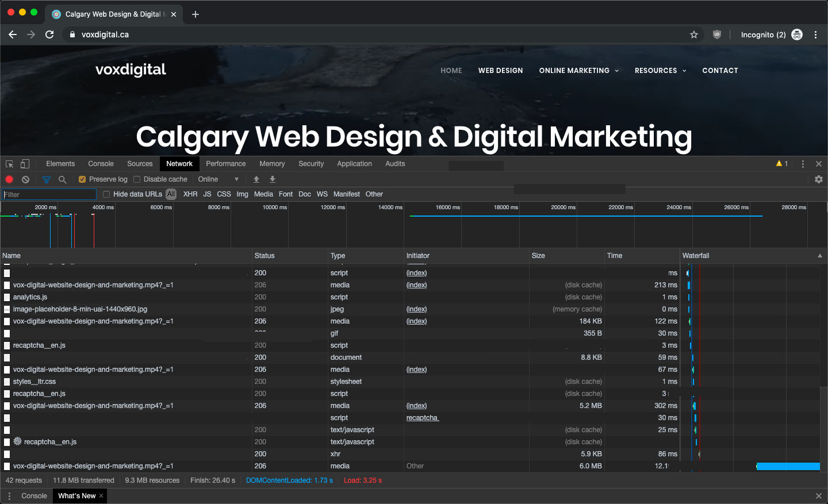The image size is (828, 504).
Task: Filter requests by XHR
Action: 190,194
